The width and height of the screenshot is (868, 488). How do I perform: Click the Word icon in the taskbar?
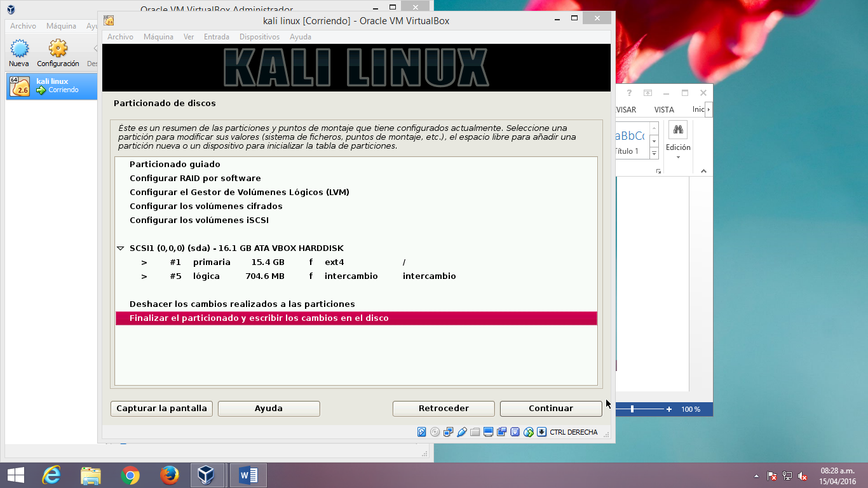(x=248, y=475)
